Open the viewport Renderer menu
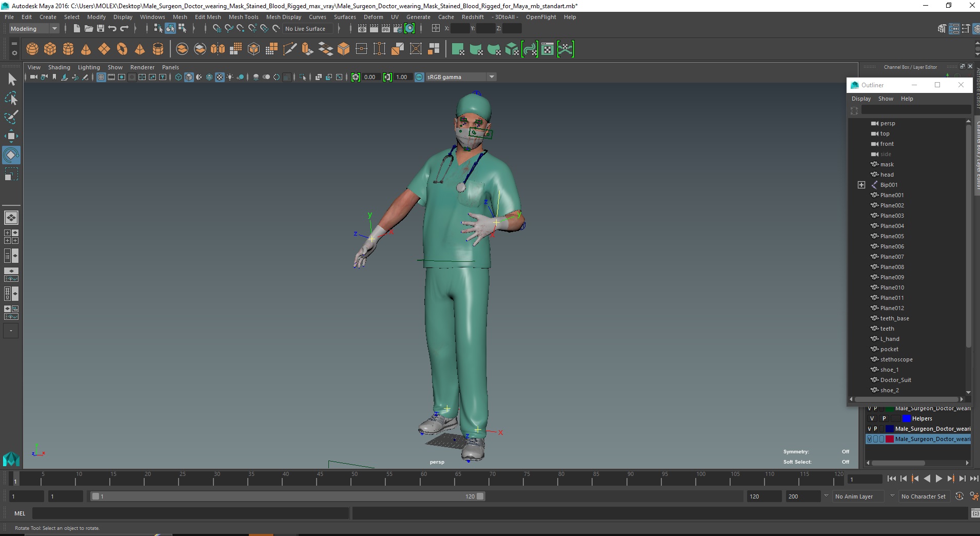 [x=142, y=67]
